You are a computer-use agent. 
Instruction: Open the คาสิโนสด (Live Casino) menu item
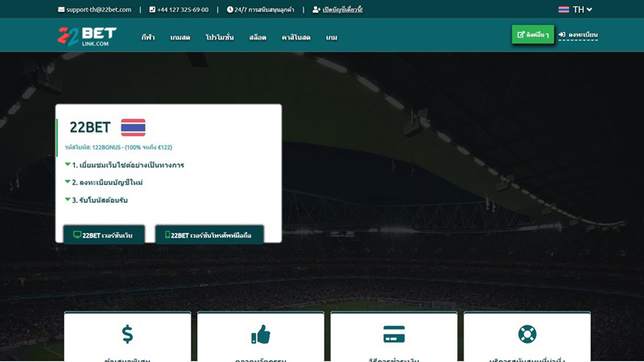(296, 38)
